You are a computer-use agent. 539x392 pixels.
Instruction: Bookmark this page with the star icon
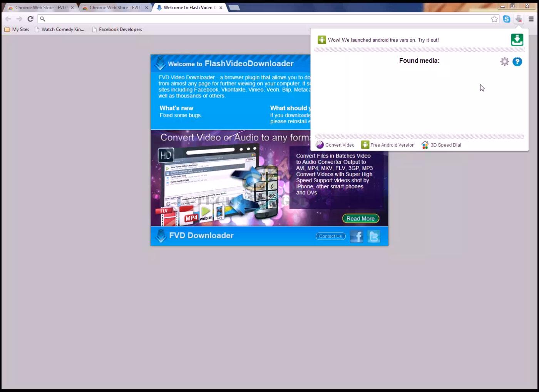(494, 19)
